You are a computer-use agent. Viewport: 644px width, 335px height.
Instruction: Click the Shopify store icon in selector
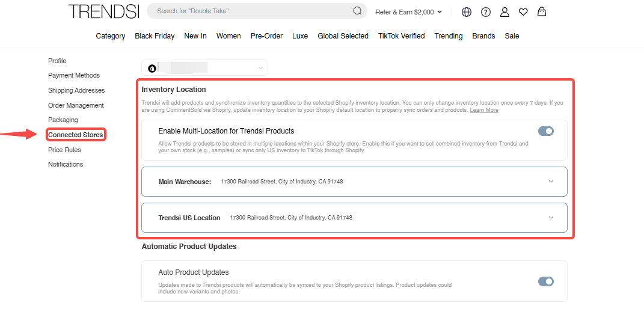tap(152, 68)
